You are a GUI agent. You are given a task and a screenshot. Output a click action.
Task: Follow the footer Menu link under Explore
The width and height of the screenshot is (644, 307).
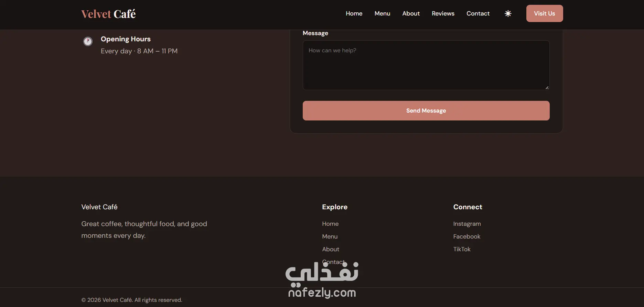click(330, 236)
